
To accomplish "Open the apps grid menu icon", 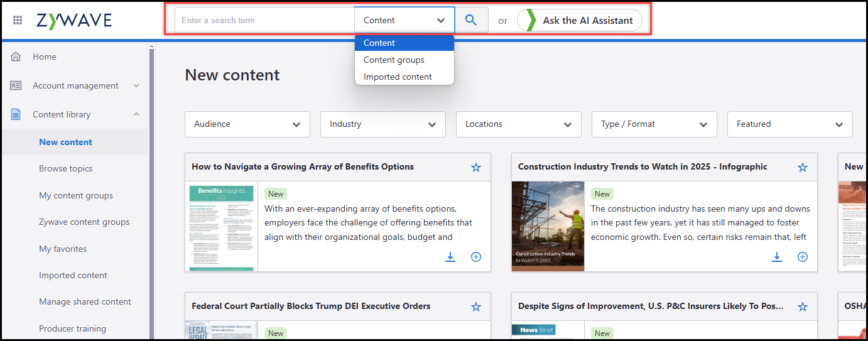I will (x=18, y=20).
